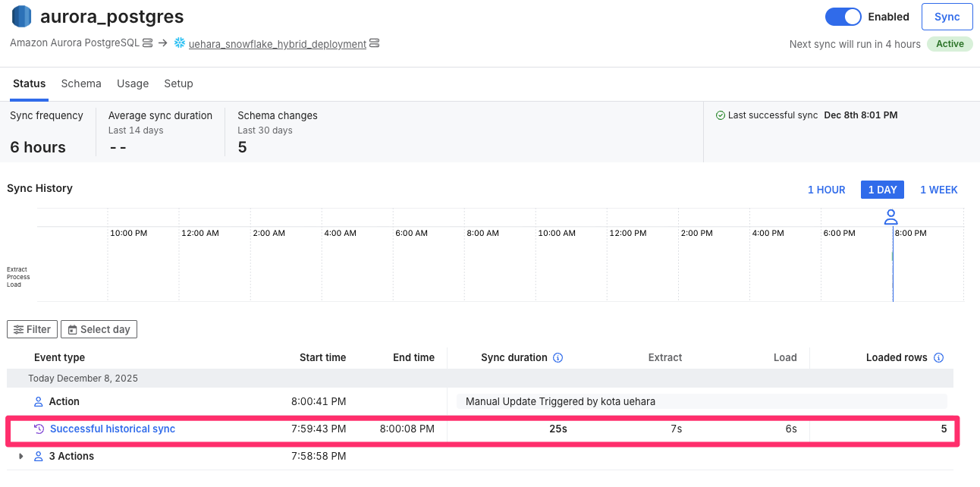Click the info icon beside Loaded rows

point(938,358)
